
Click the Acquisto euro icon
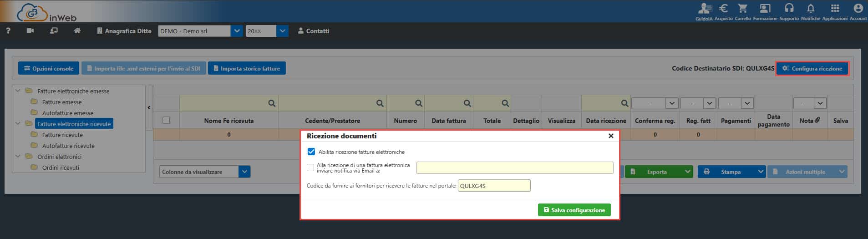723,9
